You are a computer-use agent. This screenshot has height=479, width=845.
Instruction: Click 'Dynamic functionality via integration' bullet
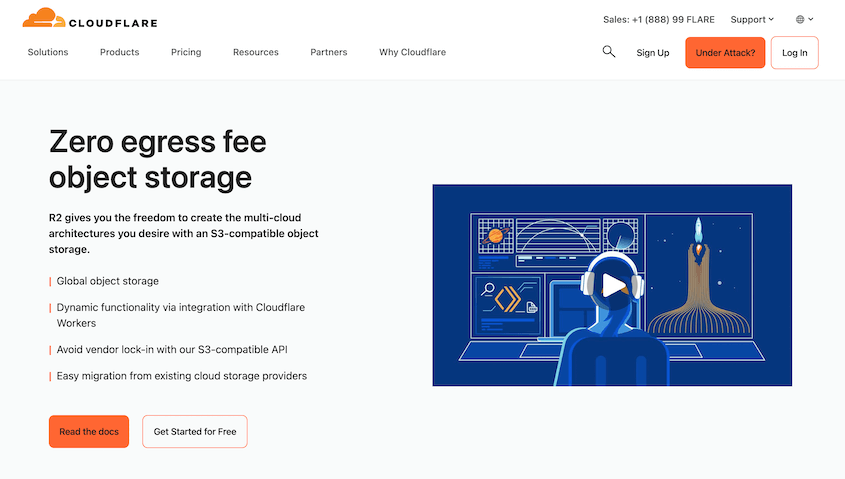coord(181,315)
